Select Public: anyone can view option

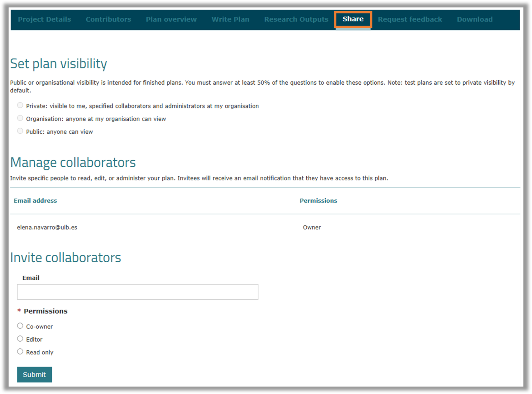coord(20,131)
